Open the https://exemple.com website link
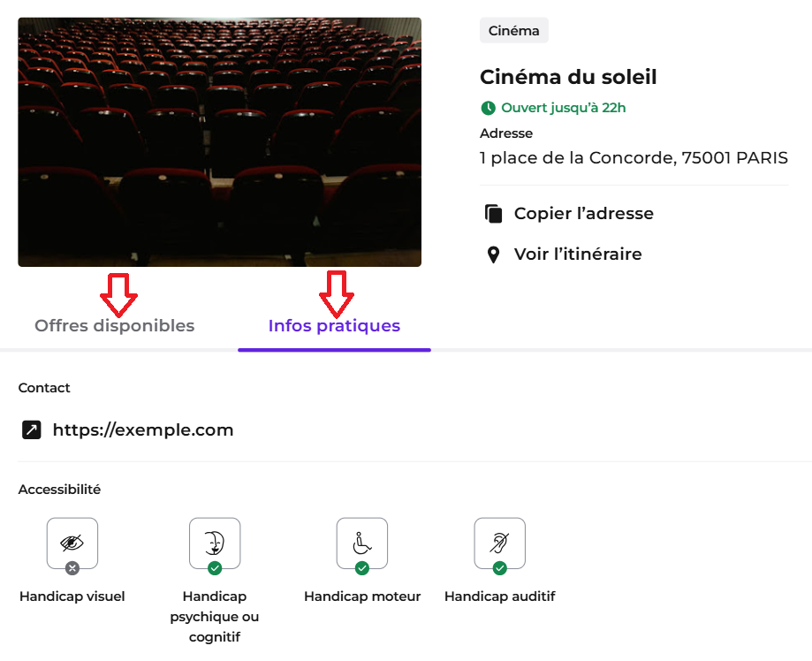The height and width of the screenshot is (661, 812). pyautogui.click(x=143, y=430)
